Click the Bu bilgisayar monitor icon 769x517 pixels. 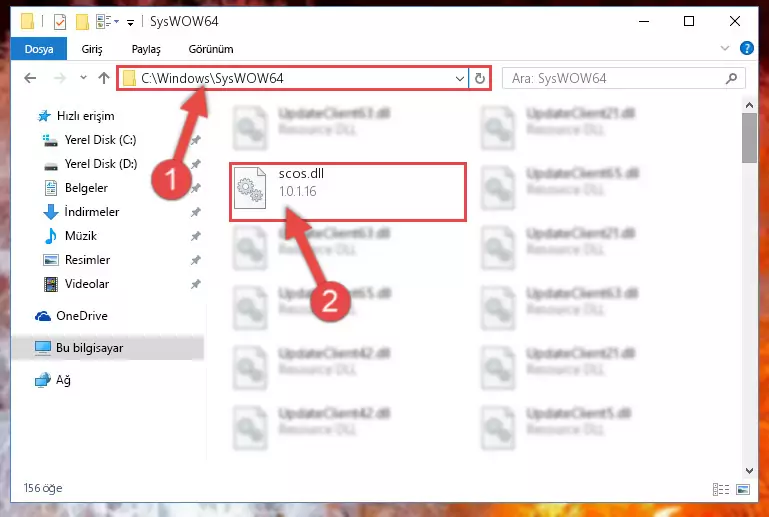coord(43,348)
